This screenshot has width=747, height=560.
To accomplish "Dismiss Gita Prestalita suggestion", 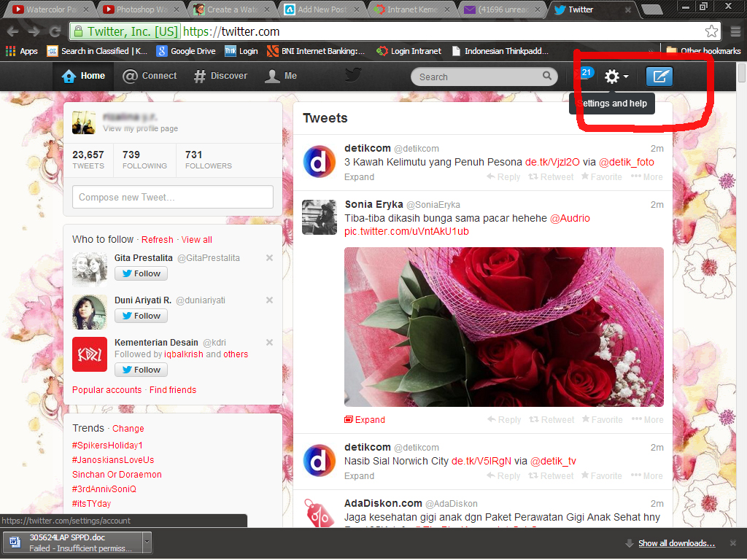I will (269, 257).
